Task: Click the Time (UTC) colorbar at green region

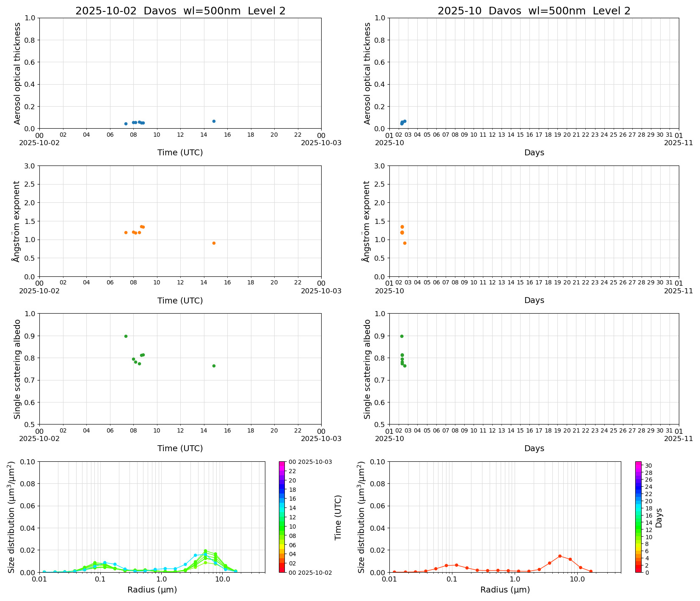Action: pyautogui.click(x=282, y=525)
